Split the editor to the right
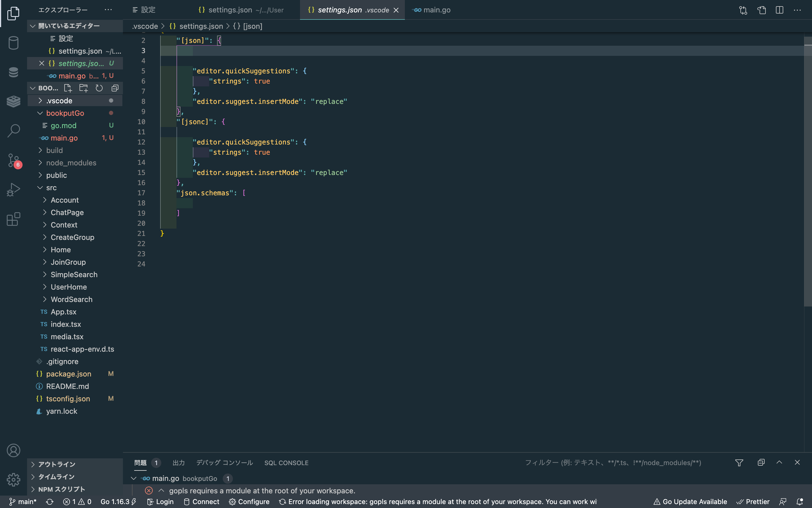812x508 pixels. point(780,10)
